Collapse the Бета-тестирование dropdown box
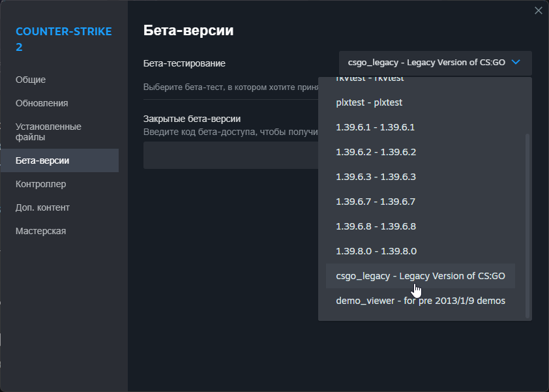Screen dimensions: 549x392 (x=435, y=63)
